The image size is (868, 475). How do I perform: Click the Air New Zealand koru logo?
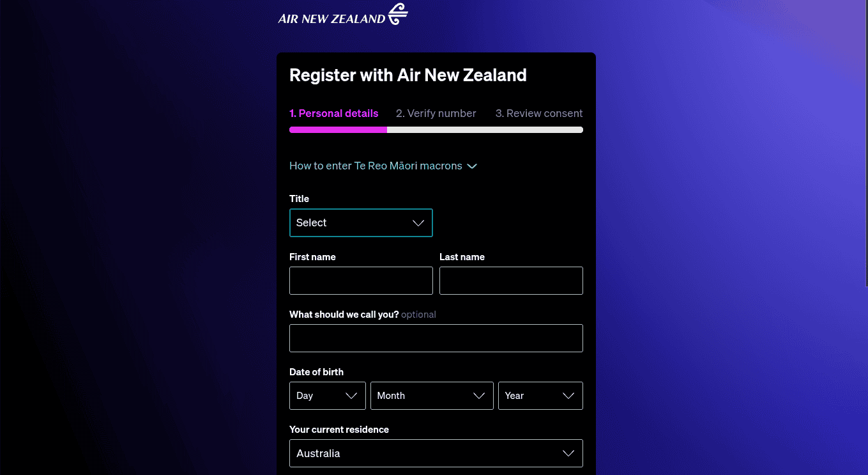pyautogui.click(x=398, y=13)
